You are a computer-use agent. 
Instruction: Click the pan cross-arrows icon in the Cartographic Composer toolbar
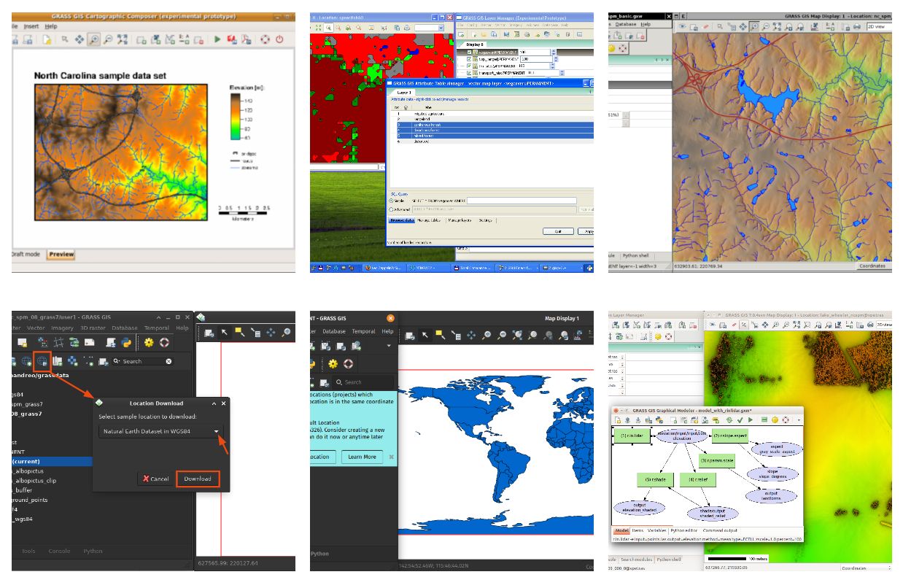point(79,39)
